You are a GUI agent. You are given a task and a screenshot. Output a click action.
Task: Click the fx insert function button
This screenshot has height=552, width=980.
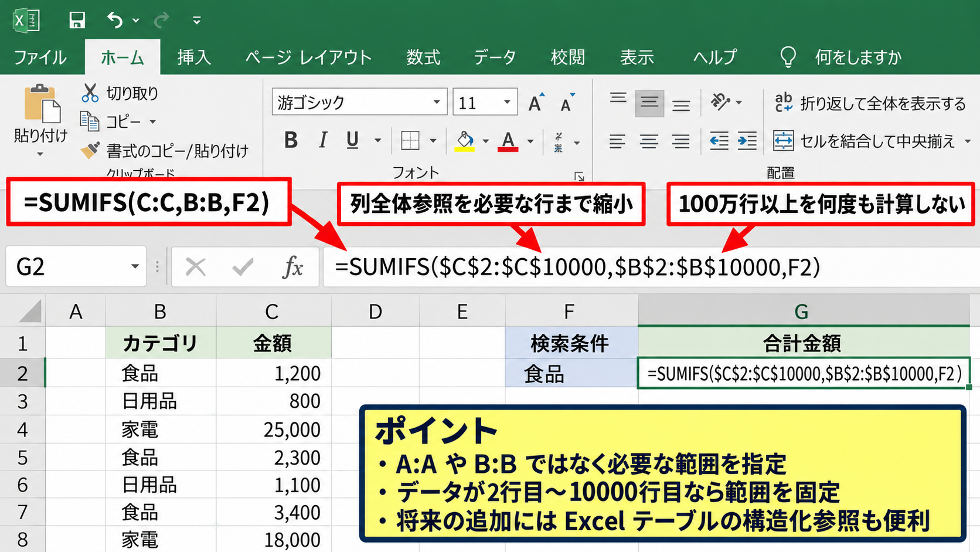tap(292, 267)
